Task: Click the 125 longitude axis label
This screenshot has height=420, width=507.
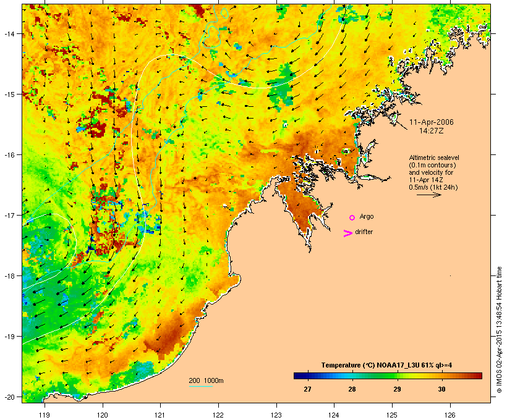Action: click(392, 415)
